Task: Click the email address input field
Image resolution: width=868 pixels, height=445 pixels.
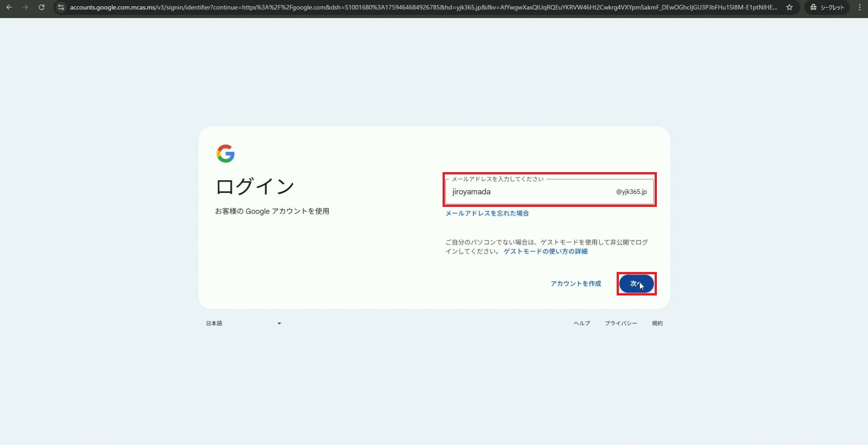Action: coord(529,192)
